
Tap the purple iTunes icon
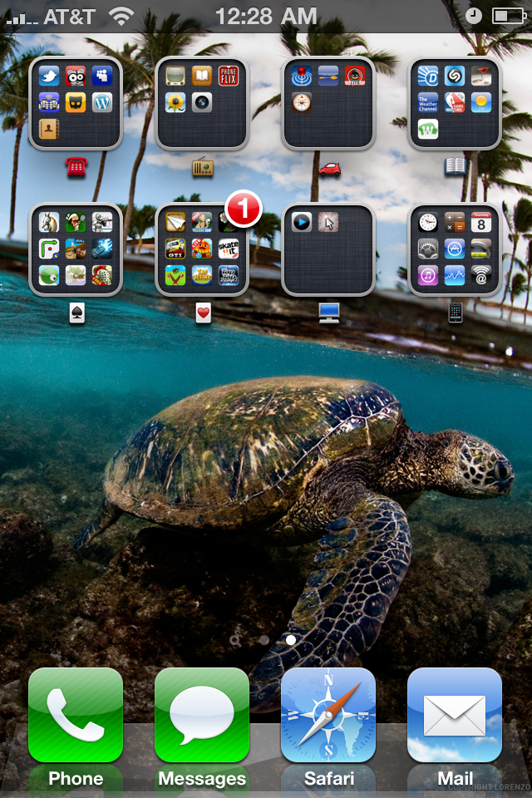[x=428, y=275]
